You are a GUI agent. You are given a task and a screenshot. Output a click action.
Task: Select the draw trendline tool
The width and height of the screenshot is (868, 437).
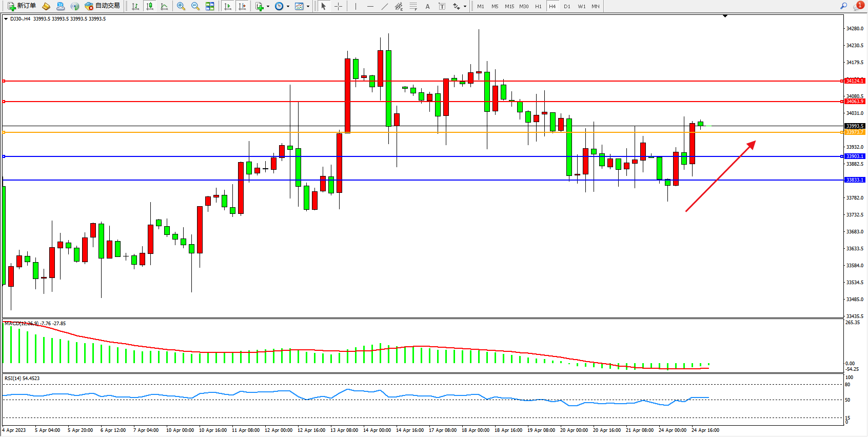385,6
